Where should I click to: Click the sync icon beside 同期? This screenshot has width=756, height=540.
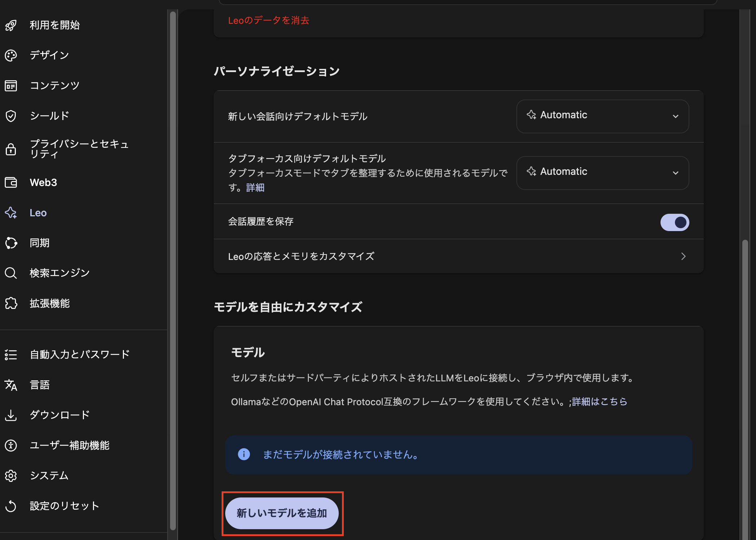11,243
